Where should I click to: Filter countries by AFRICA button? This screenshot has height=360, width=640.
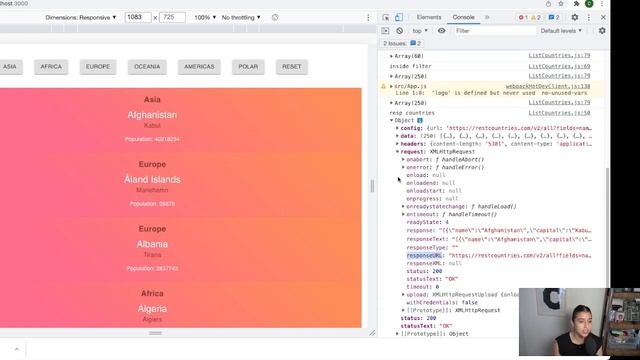51,67
